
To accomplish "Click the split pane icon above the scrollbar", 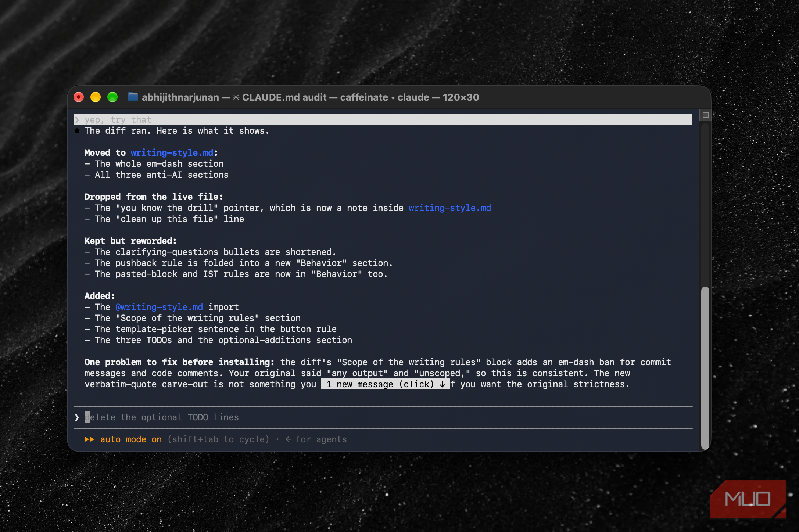I will click(x=705, y=115).
